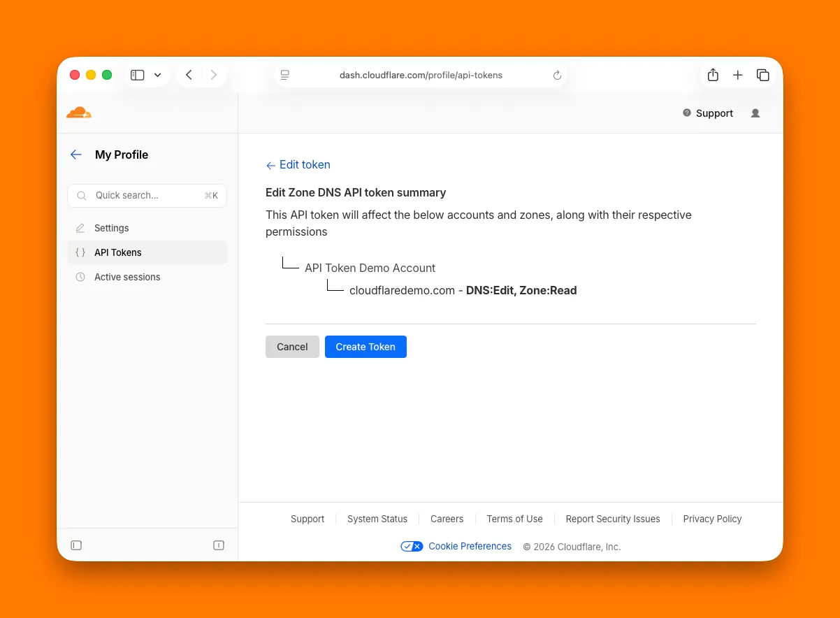The width and height of the screenshot is (840, 618).
Task: Click the pencil icon beside Settings
Action: click(x=80, y=228)
